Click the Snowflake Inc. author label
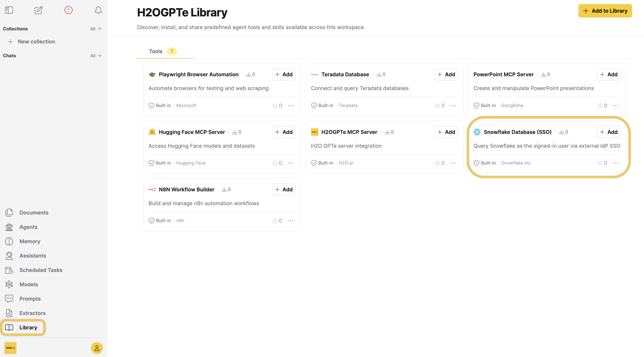 [516, 163]
